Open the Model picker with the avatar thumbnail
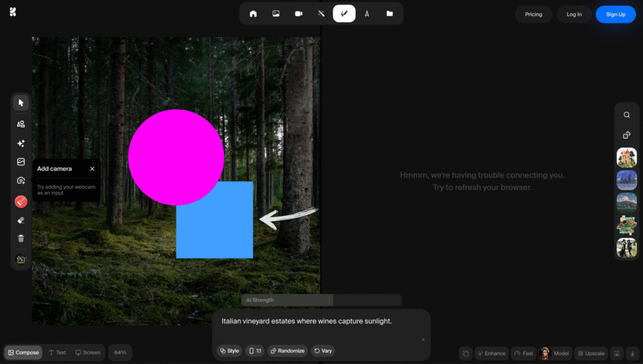 555,353
